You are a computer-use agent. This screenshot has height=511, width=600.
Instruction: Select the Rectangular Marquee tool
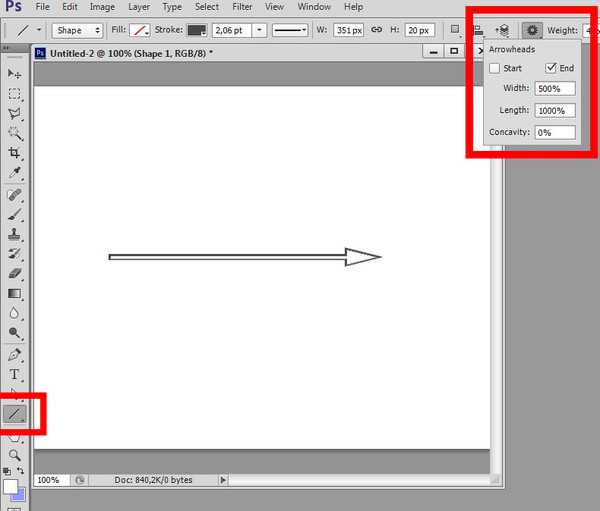coord(15,94)
